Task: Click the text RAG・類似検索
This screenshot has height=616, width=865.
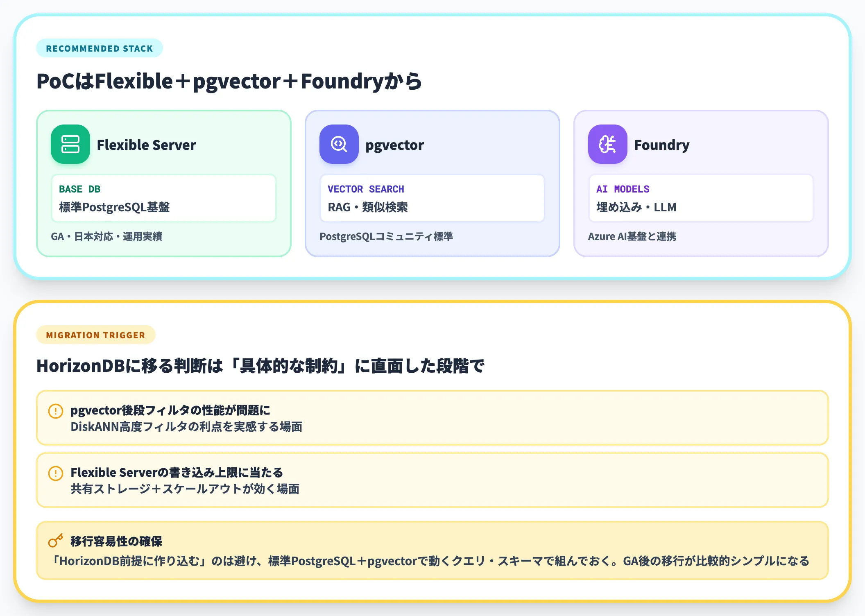Action: 368,207
